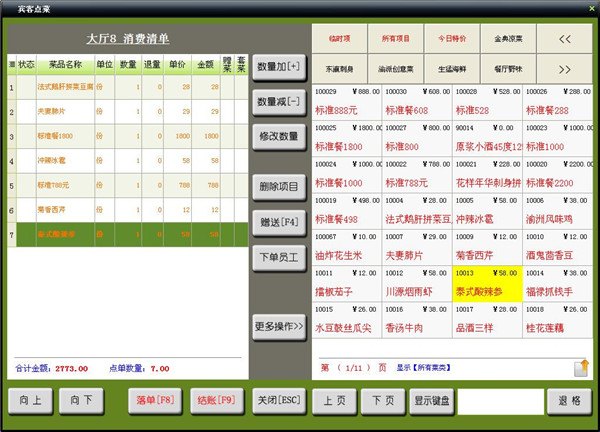
Task: Click the 数量加[+] button
Action: click(279, 67)
